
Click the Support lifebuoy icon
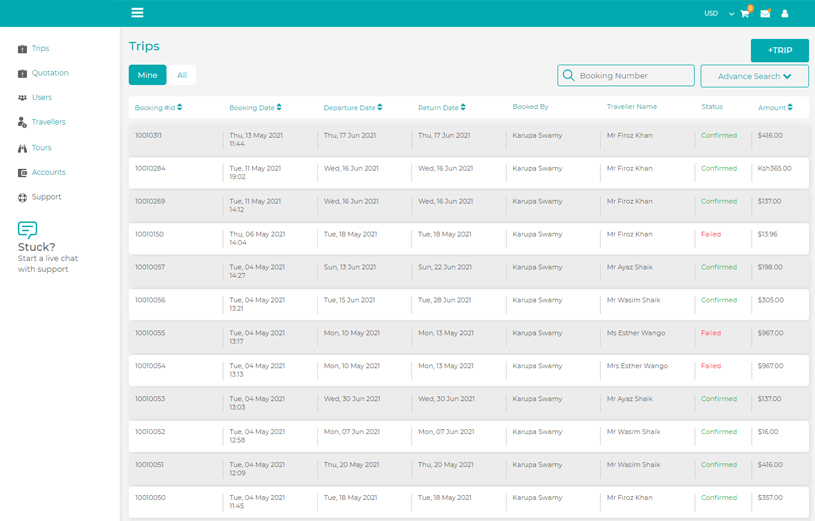22,198
